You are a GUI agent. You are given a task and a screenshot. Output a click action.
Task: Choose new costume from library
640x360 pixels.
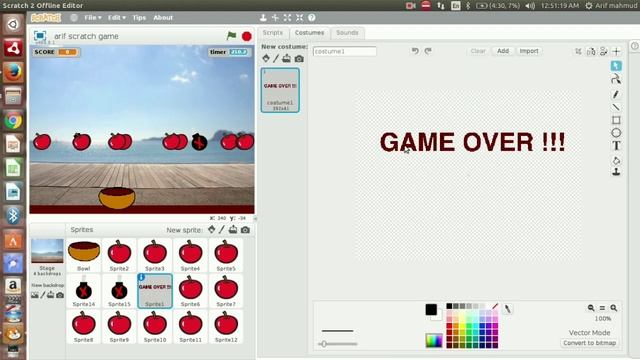point(266,58)
